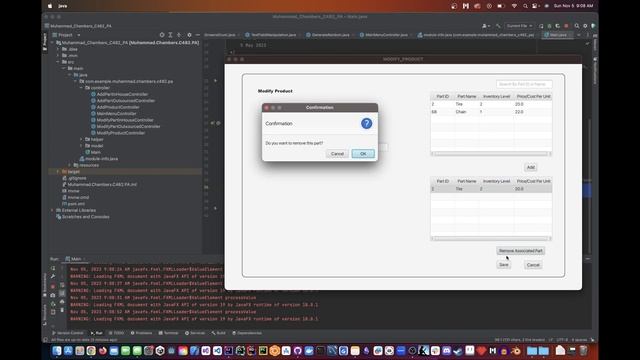Cancel the Confirmation dialog
This screenshot has width=640, height=360.
point(337,154)
